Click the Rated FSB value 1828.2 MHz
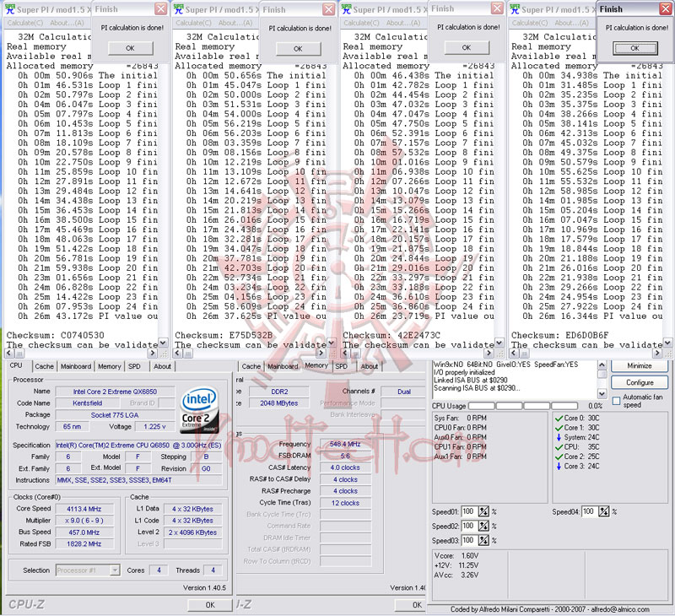The height and width of the screenshot is (616, 675). pos(84,543)
